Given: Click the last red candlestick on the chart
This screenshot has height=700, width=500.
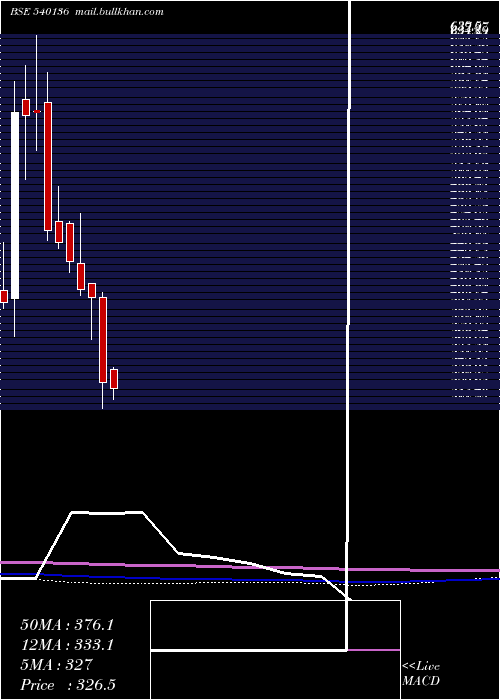Looking at the screenshot, I should pyautogui.click(x=114, y=379).
